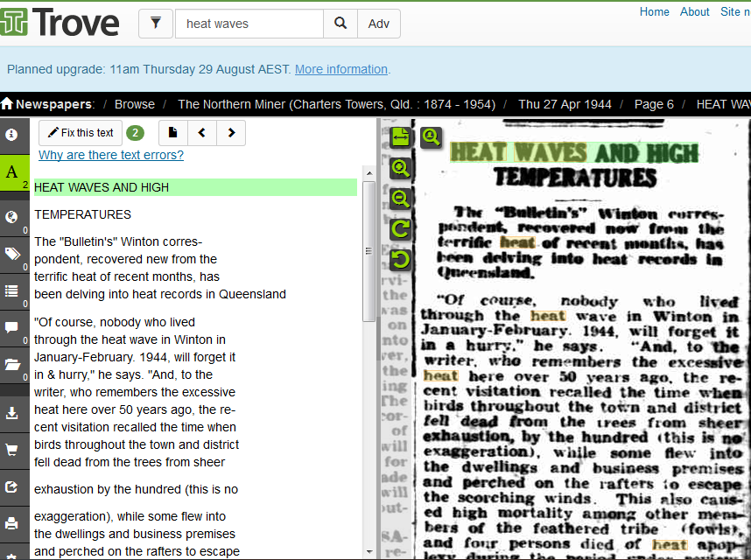Zoom out of the newspaper image

click(x=400, y=199)
